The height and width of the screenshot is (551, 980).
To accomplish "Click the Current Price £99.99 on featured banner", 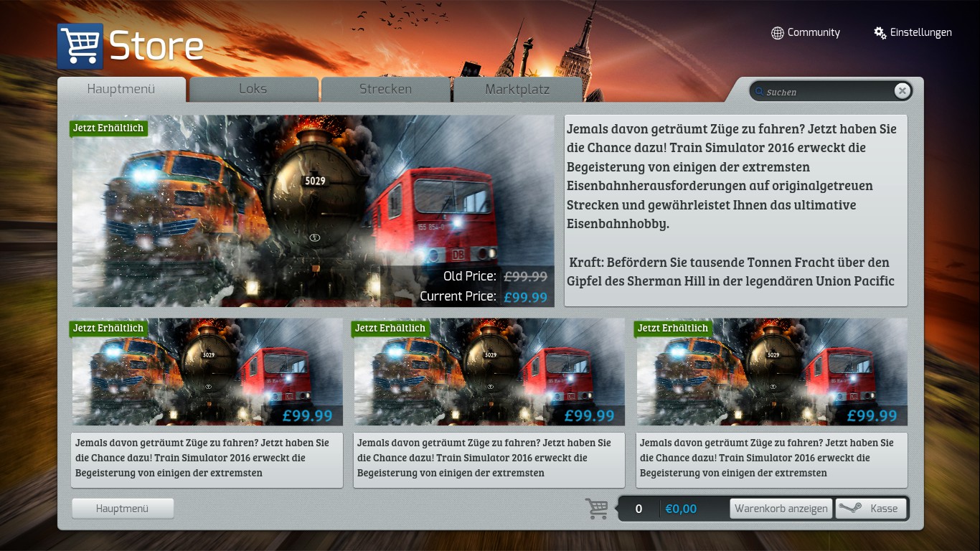I will tap(526, 297).
